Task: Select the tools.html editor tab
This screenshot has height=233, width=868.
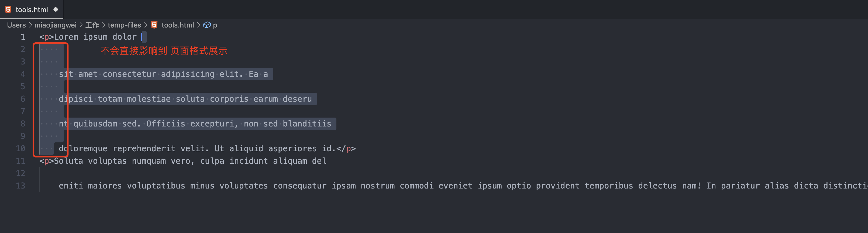Action: point(32,9)
